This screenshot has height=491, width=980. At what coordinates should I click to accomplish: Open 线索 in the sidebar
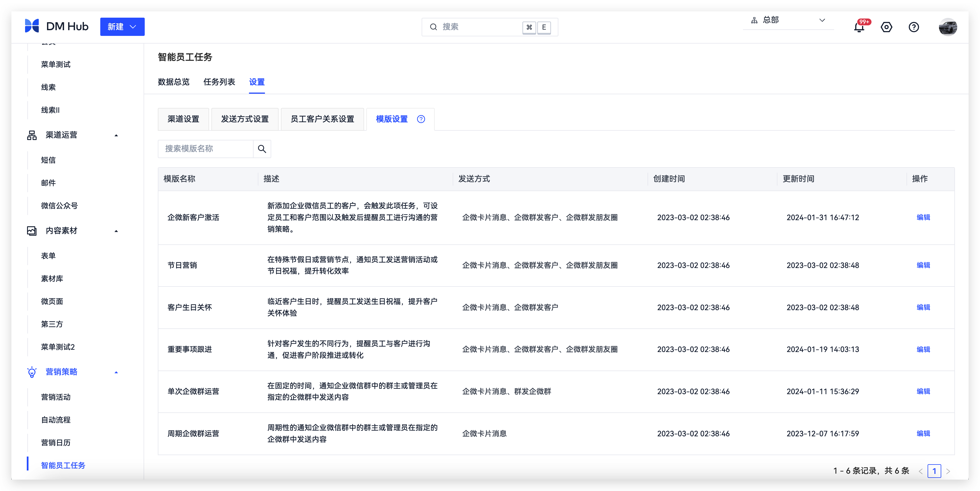click(48, 87)
